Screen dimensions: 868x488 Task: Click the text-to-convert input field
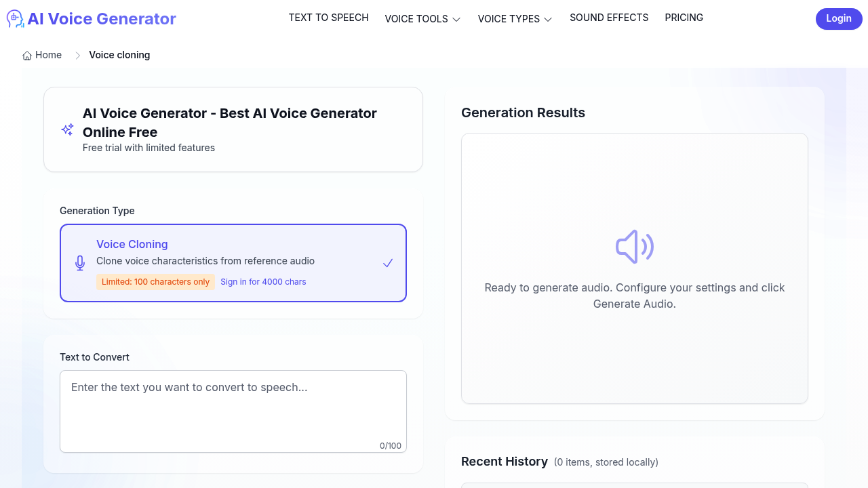tap(233, 407)
